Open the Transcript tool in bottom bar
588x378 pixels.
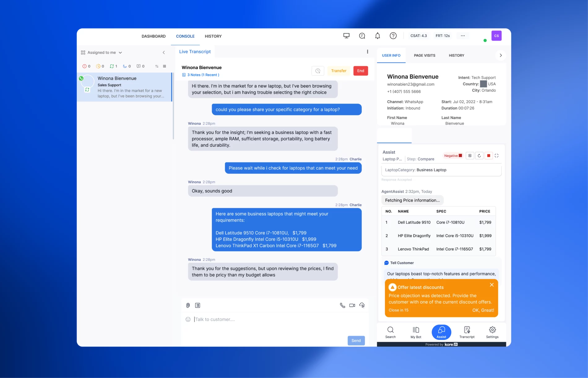[x=467, y=333]
